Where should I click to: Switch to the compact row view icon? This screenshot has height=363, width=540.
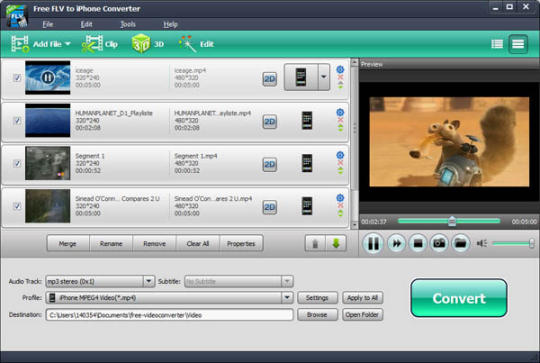(x=518, y=44)
